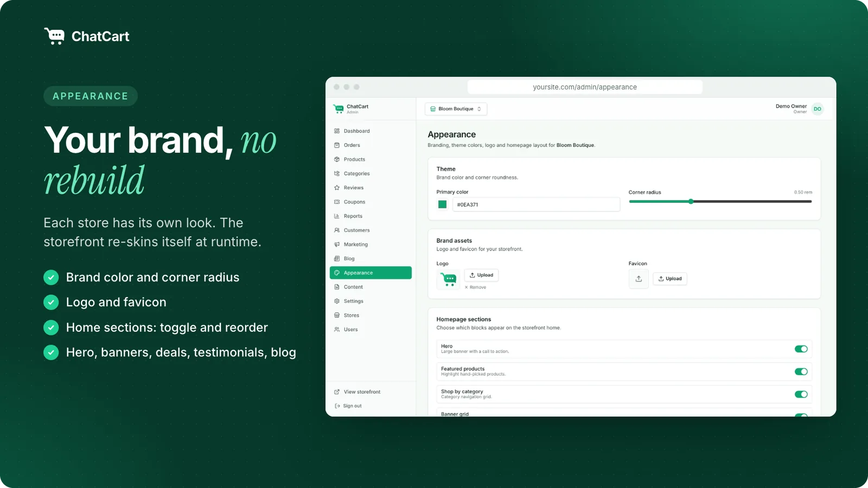The image size is (868, 488).
Task: Toggle the Featured products switch
Action: point(801,371)
